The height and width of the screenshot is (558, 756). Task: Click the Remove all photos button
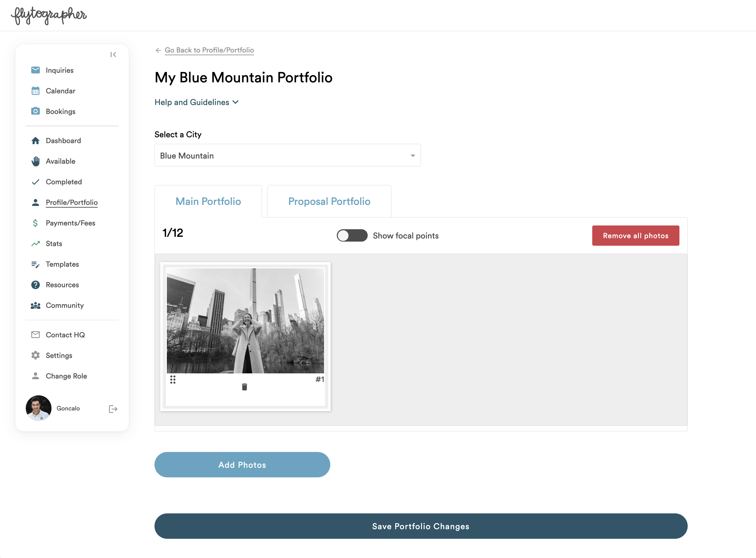[x=635, y=235]
